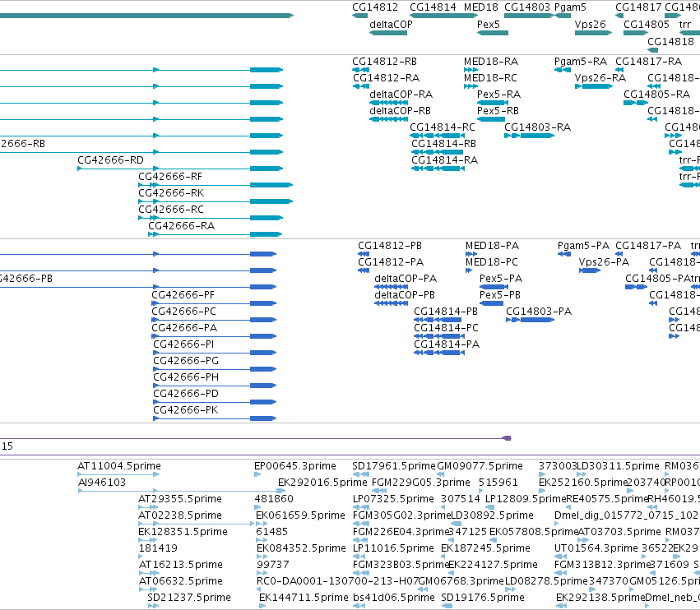Open the CG42666-PF protein label
This screenshot has width=700, height=610.
click(183, 295)
